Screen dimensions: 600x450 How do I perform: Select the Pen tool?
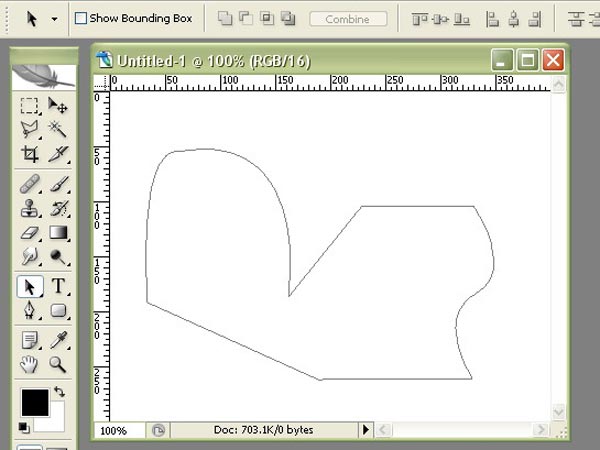pyautogui.click(x=29, y=310)
